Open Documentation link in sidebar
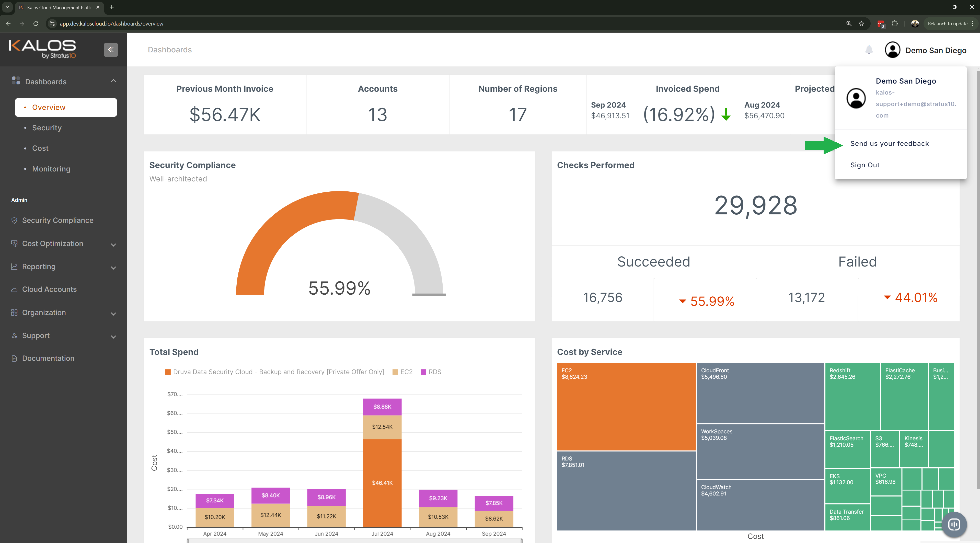Image resolution: width=980 pixels, height=543 pixels. pos(48,358)
